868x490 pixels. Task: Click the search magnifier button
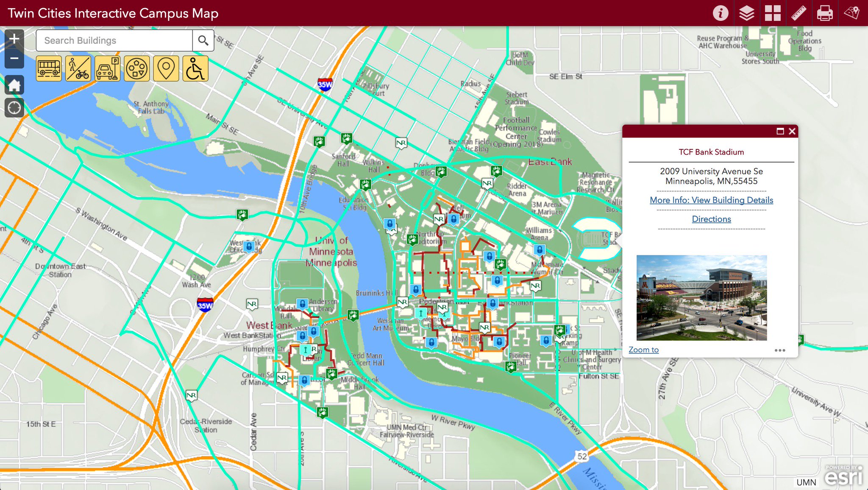[203, 40]
